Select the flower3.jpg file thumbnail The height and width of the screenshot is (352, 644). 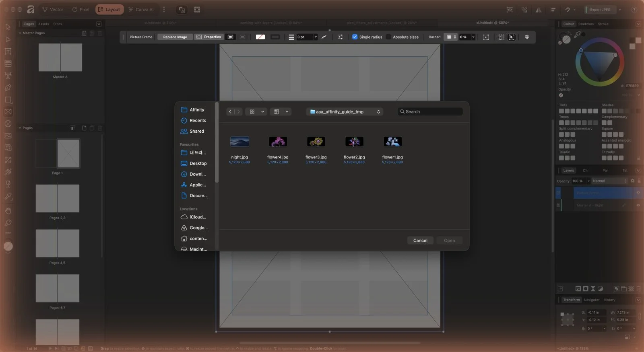(x=316, y=142)
